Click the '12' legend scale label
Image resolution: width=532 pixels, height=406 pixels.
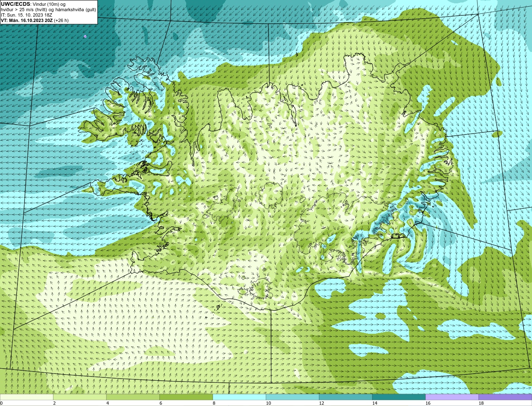click(x=322, y=403)
